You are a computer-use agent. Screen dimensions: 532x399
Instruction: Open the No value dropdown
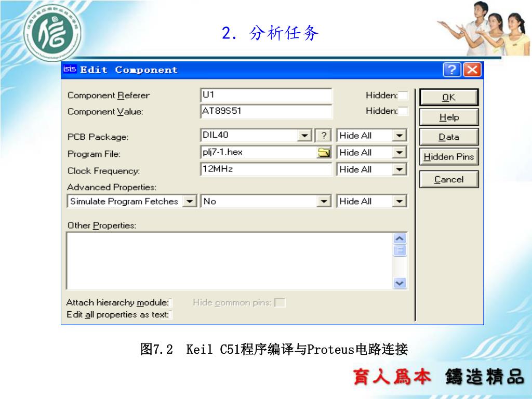tap(324, 201)
